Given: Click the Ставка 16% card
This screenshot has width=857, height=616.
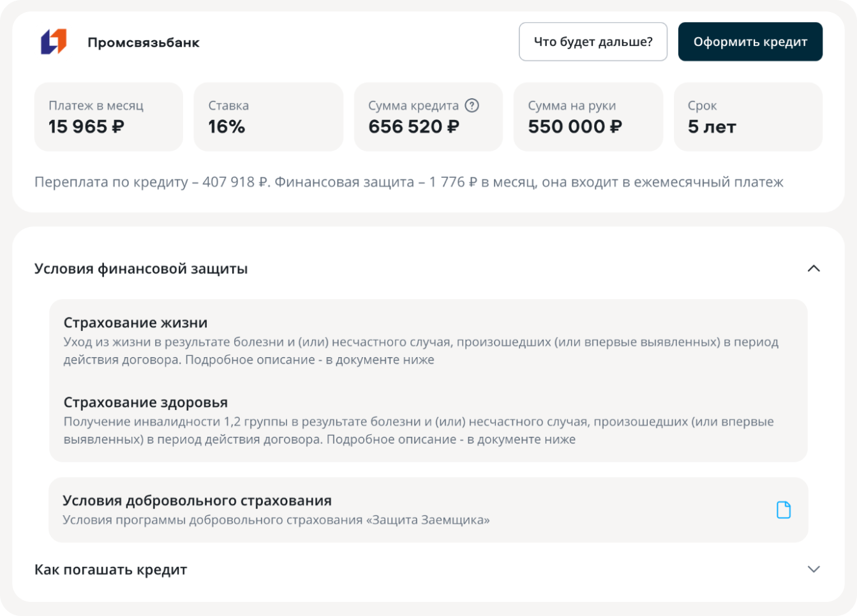Looking at the screenshot, I should coord(268,117).
